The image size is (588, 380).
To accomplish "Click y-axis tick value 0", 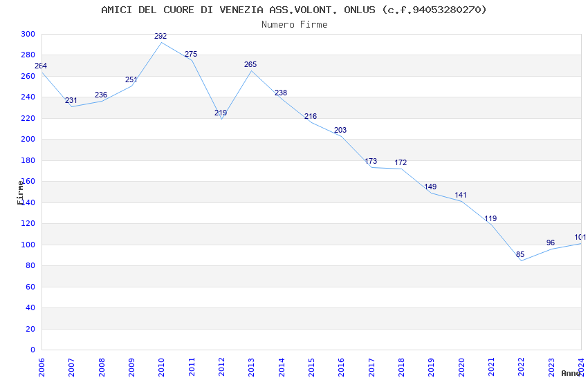I will click(33, 350).
